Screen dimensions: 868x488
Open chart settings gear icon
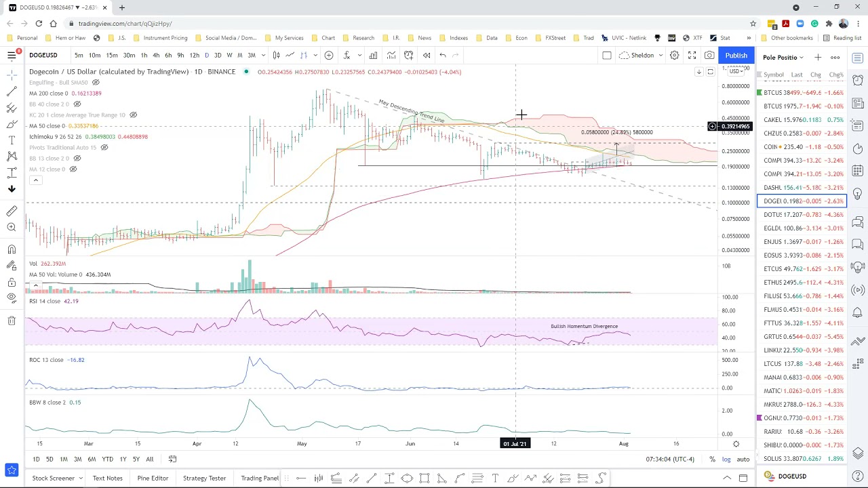[x=675, y=55]
